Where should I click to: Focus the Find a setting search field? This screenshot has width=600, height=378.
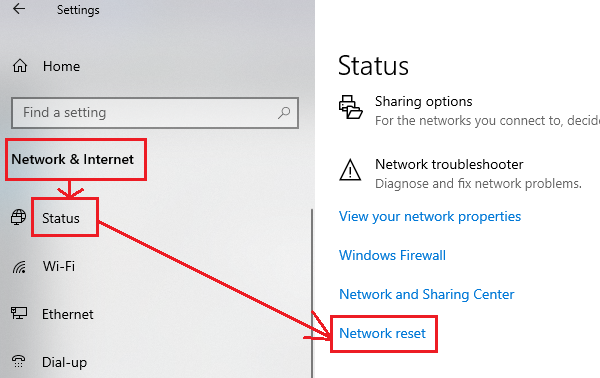tap(155, 113)
